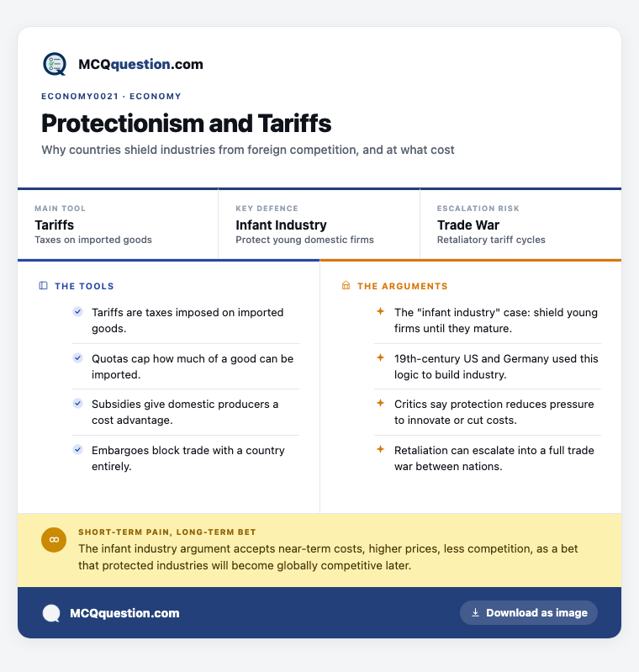Click the MCQquestion magnifier logo icon
The width and height of the screenshot is (639, 672).
[55, 64]
